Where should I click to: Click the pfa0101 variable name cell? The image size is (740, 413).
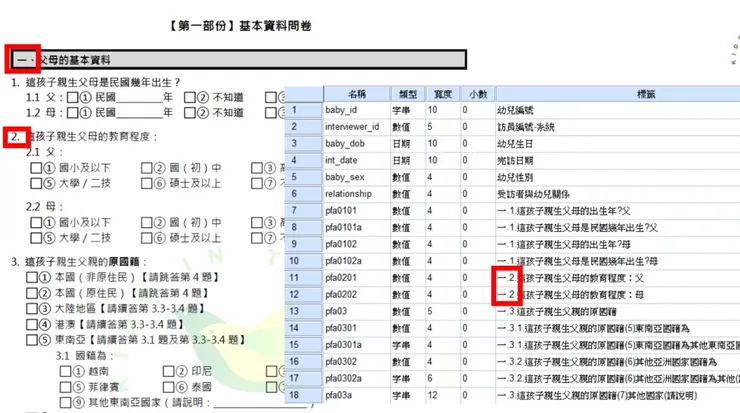pos(357,211)
